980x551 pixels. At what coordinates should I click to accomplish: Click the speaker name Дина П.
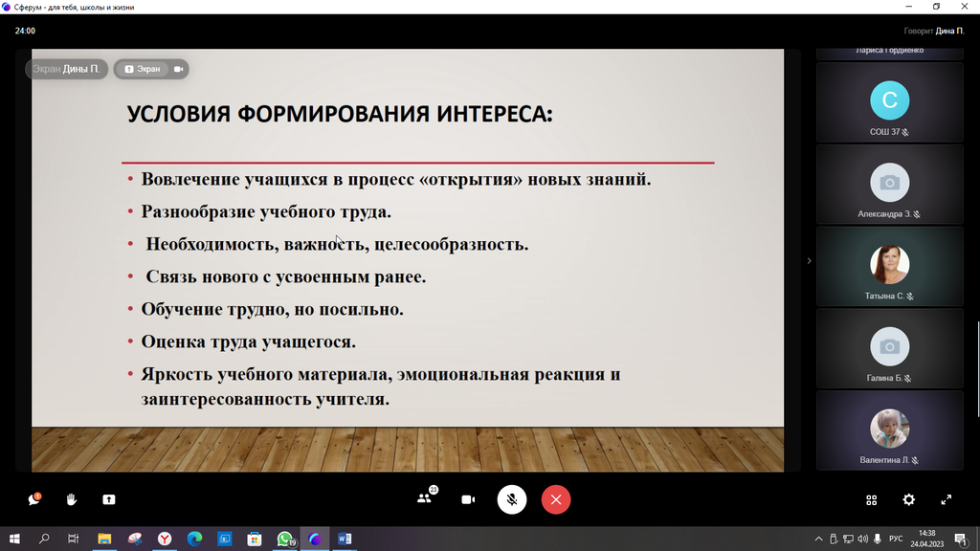949,31
